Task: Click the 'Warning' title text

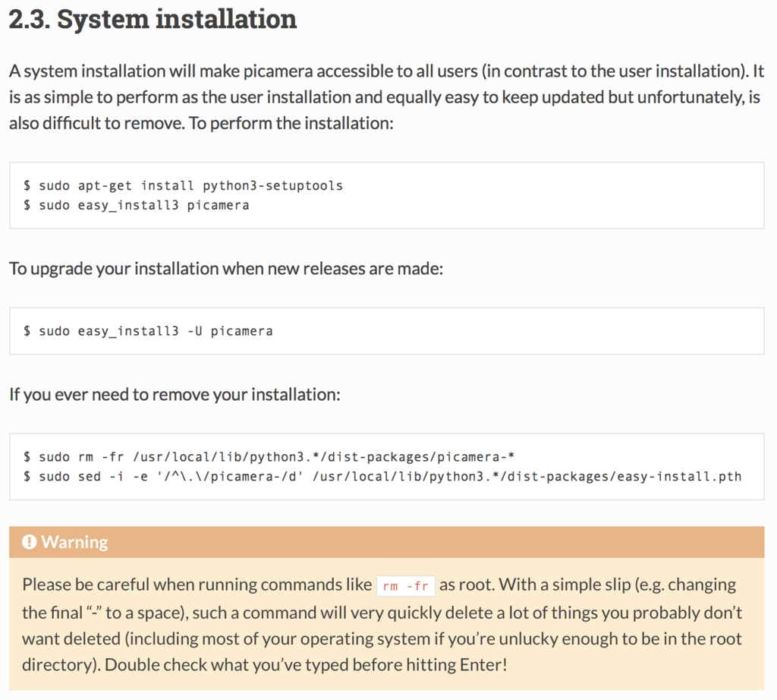Action: tap(74, 542)
